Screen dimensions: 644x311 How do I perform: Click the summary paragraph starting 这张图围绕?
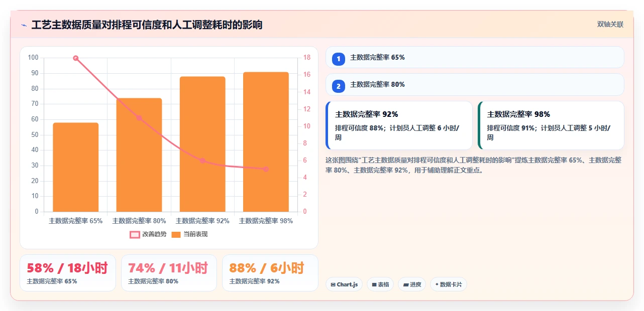pos(474,165)
